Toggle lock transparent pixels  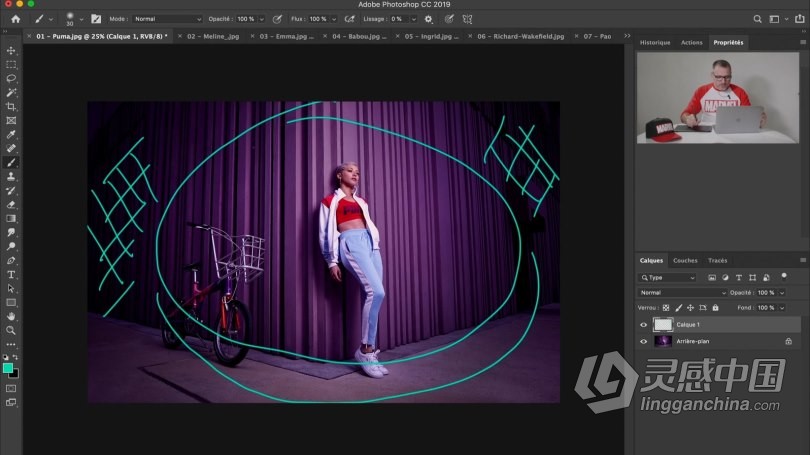(x=666, y=308)
